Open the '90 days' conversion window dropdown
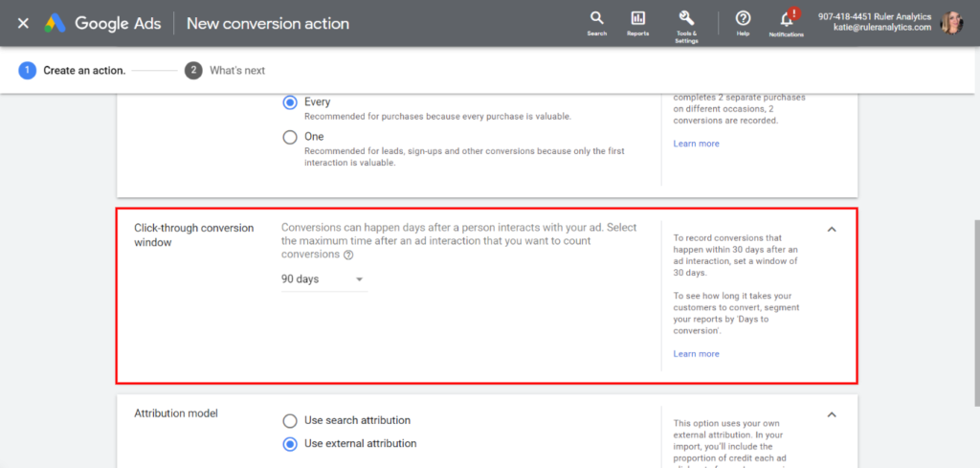The width and height of the screenshot is (980, 468). (323, 279)
